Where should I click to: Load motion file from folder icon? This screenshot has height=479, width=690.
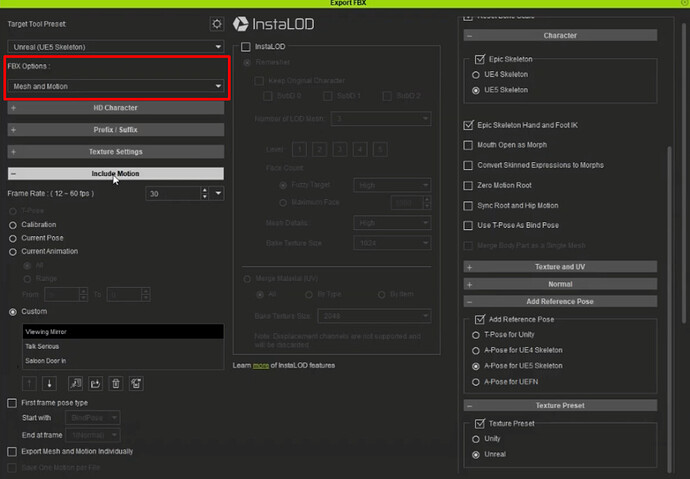[95, 384]
